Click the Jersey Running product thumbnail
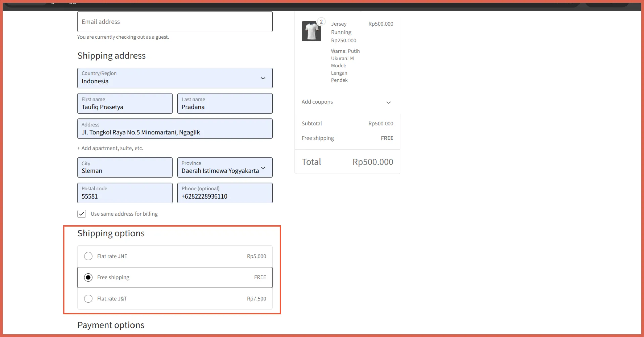Image resolution: width=644 pixels, height=337 pixels. click(x=311, y=32)
